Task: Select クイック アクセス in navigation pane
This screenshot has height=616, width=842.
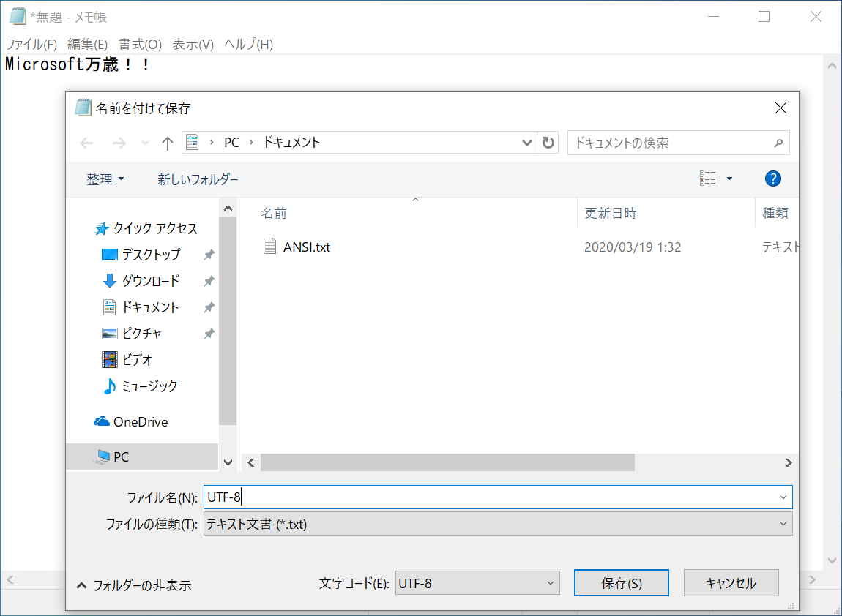Action: tap(146, 228)
